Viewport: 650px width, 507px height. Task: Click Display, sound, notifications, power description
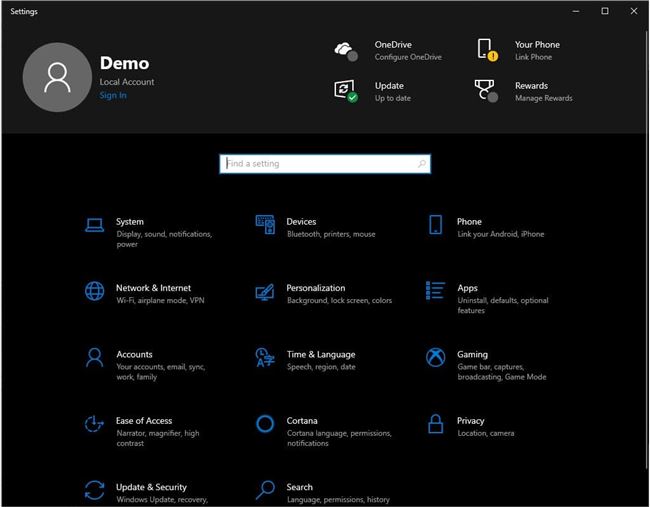(x=164, y=239)
